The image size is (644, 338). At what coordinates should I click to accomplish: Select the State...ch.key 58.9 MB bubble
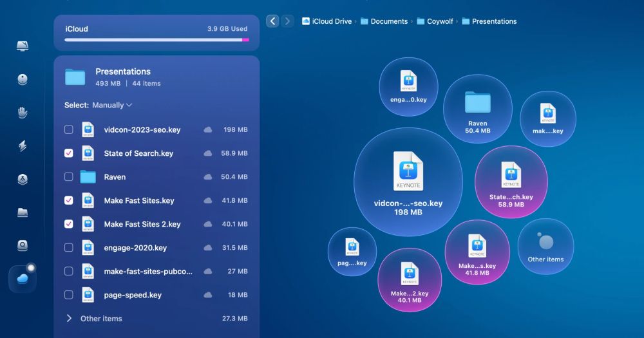(x=511, y=182)
